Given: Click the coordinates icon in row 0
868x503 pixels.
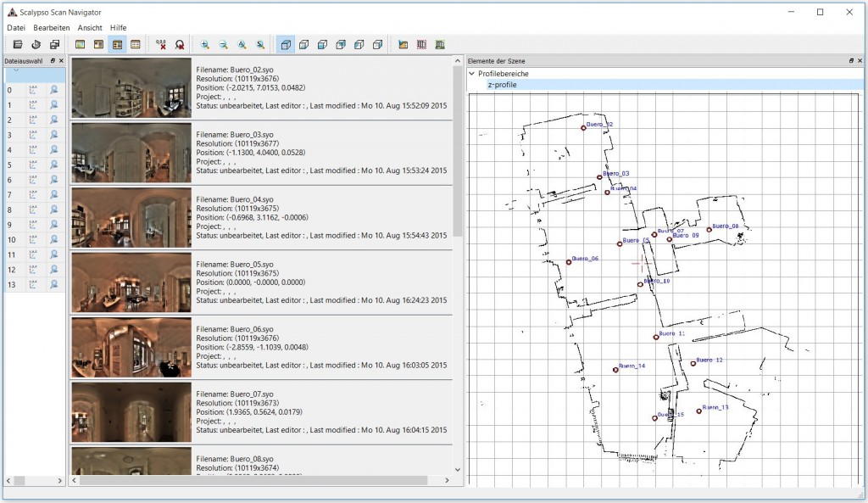Looking at the screenshot, I should pyautogui.click(x=33, y=90).
